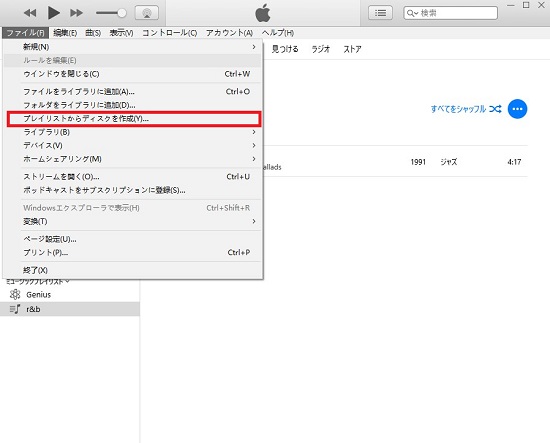Click the volume slider knob
This screenshot has height=443, width=550.
click(122, 13)
